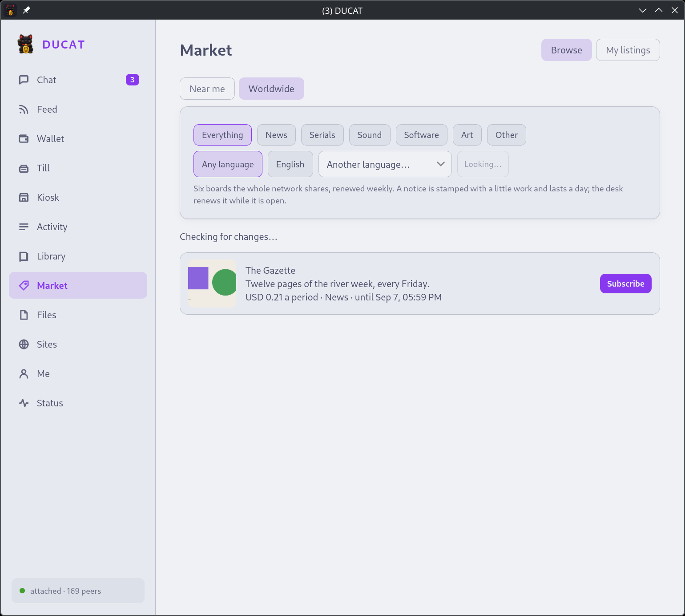The width and height of the screenshot is (685, 616).
Task: Switch to the My listings tab
Action: tap(628, 50)
